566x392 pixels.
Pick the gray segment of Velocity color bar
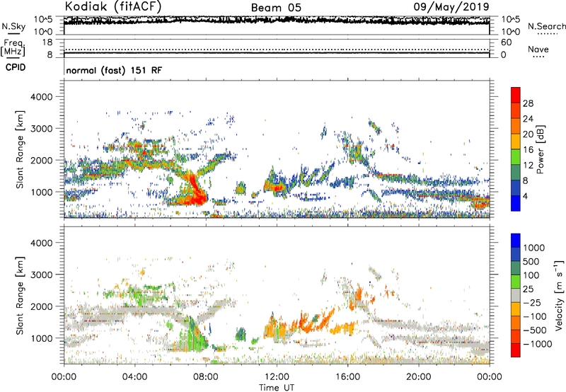pyautogui.click(x=516, y=296)
